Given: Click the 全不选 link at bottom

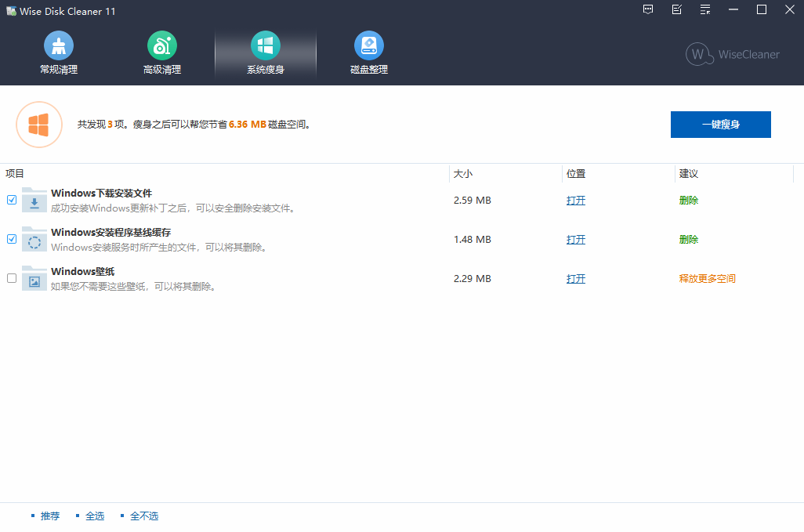Looking at the screenshot, I should 144,516.
